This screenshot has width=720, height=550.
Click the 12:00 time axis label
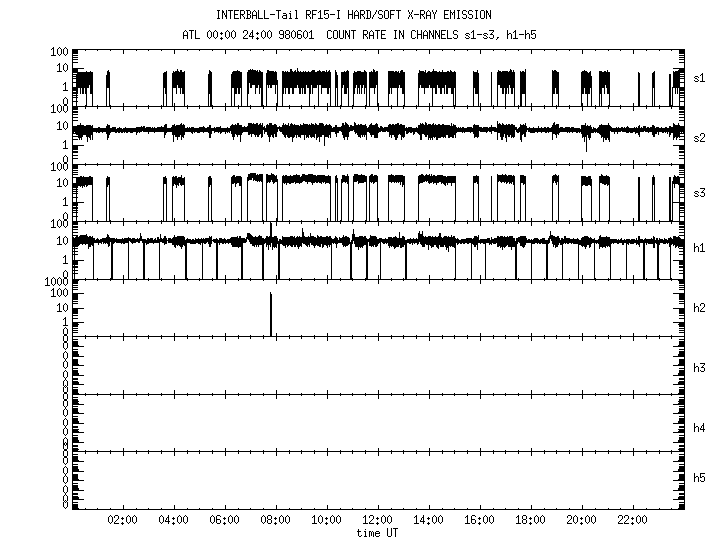377,521
